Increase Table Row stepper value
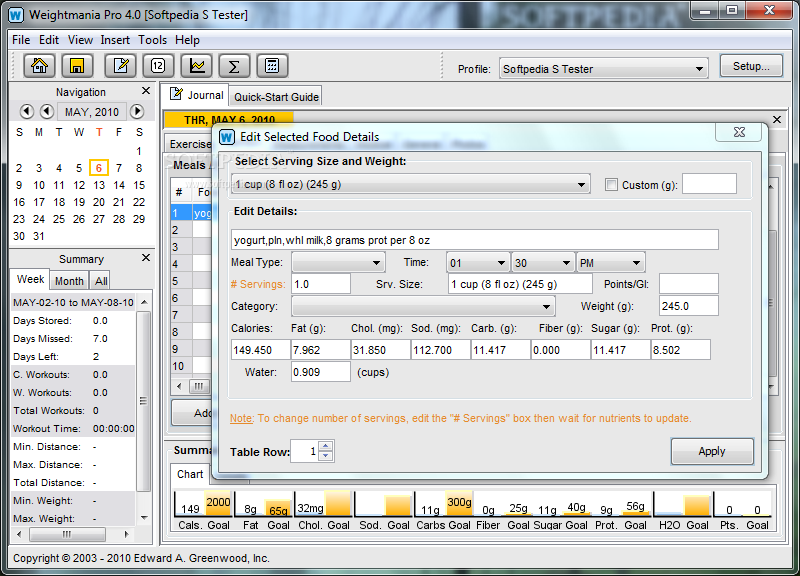 (x=326, y=446)
